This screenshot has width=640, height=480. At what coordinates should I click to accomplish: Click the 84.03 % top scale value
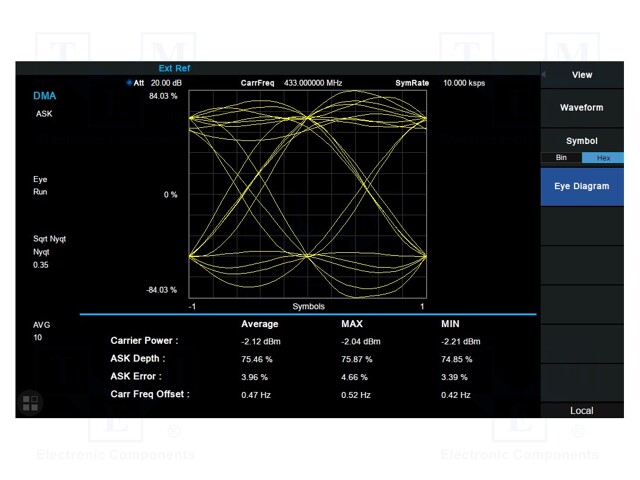163,97
